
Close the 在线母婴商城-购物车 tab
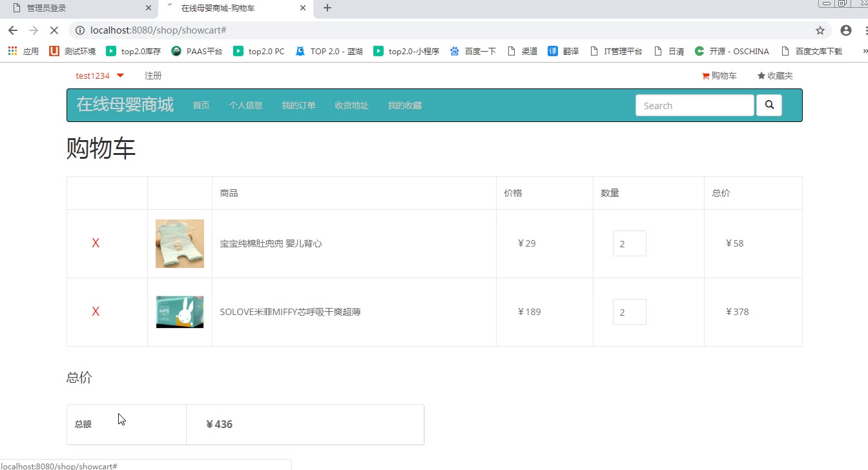point(303,8)
